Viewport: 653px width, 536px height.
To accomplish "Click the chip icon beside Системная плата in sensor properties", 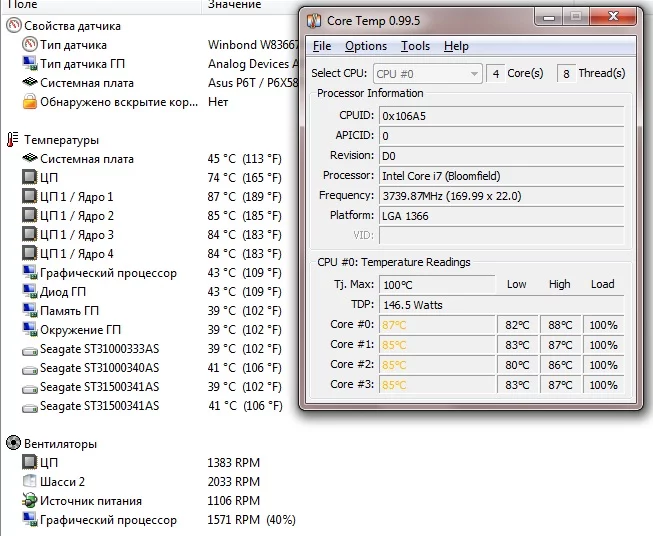I will [30, 82].
